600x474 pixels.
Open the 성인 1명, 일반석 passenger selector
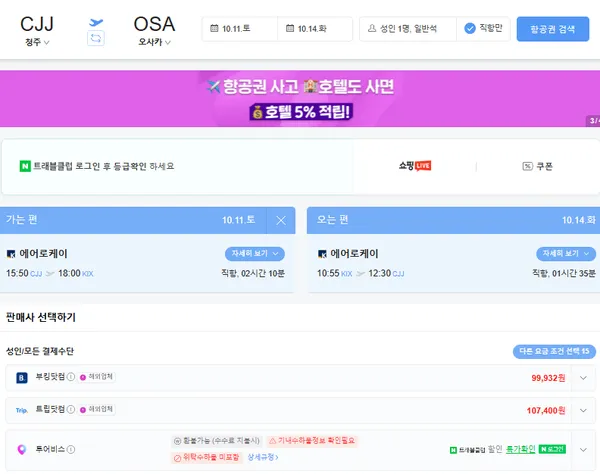[x=408, y=29]
